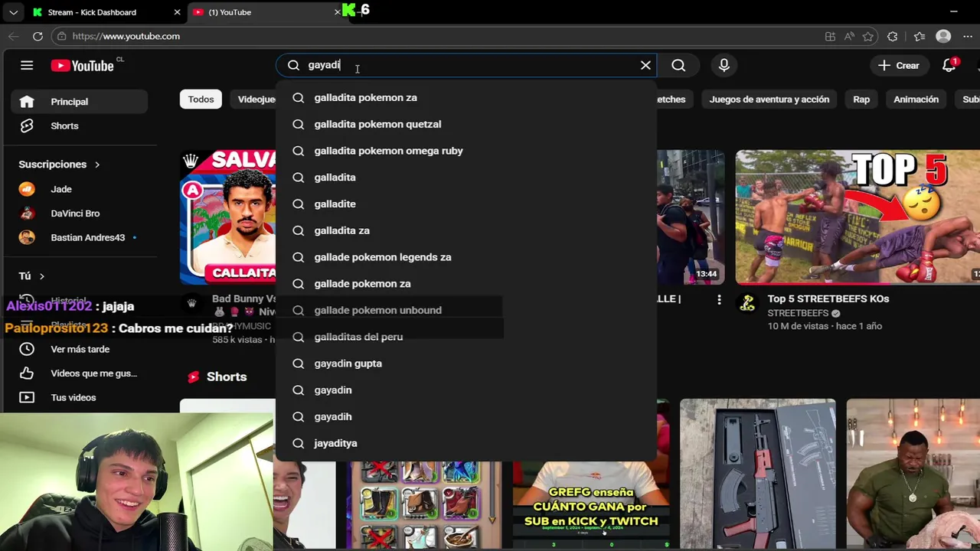Open Bad Bunny video thumbnail
The height and width of the screenshot is (551, 980).
(227, 217)
